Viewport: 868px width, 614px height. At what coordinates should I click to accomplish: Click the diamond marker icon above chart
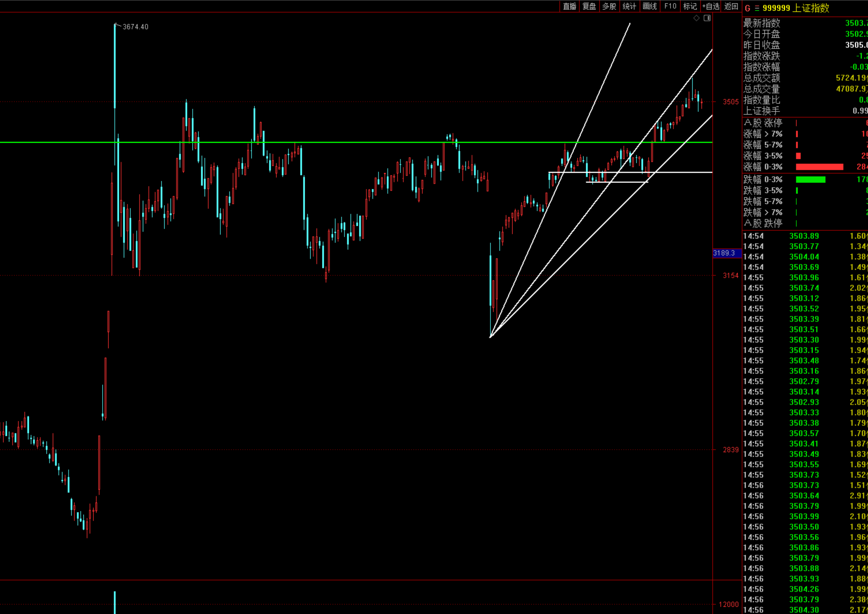point(696,18)
